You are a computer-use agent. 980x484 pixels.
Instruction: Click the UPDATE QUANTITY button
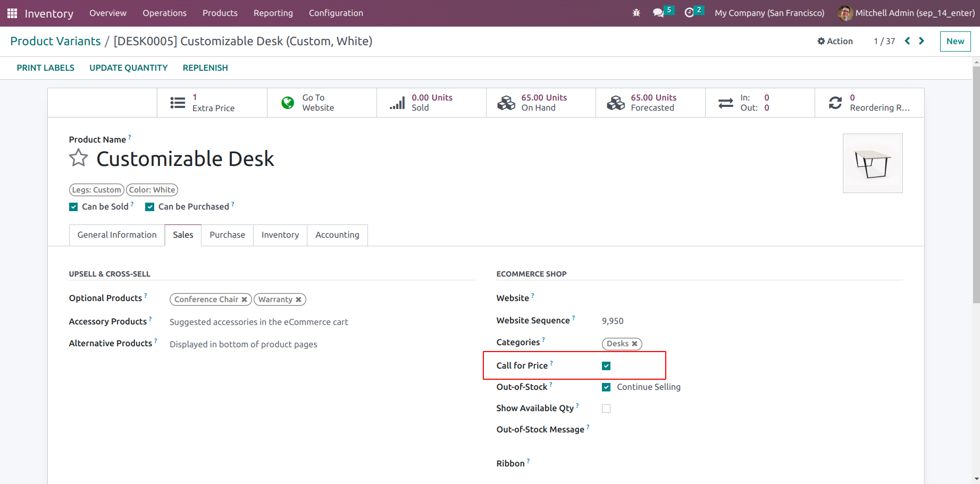tap(128, 68)
